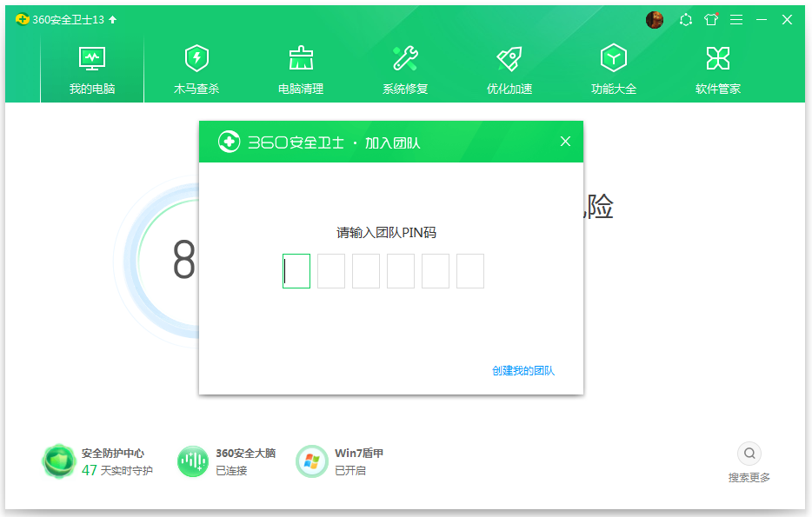Click the 搜索更多 search icon
The width and height of the screenshot is (812, 517).
point(749,454)
